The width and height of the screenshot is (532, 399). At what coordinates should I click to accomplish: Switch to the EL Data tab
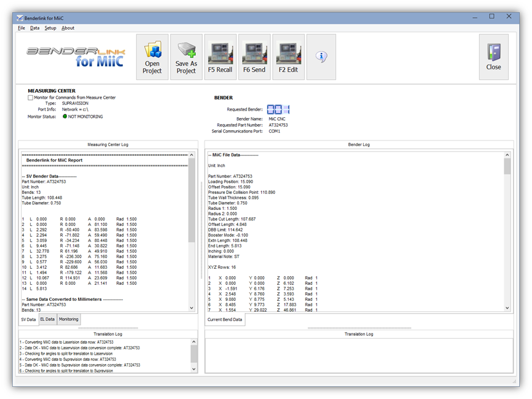[x=47, y=319]
